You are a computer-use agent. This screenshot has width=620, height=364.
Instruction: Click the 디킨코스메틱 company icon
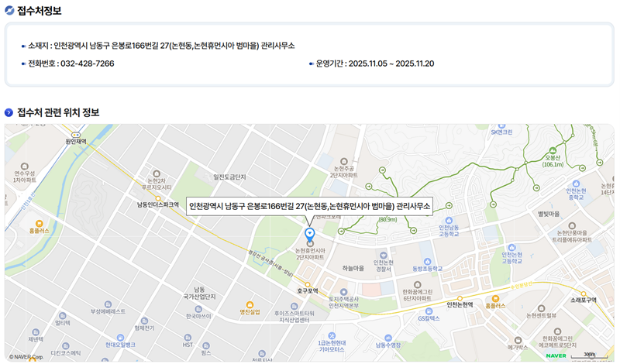[66, 346]
